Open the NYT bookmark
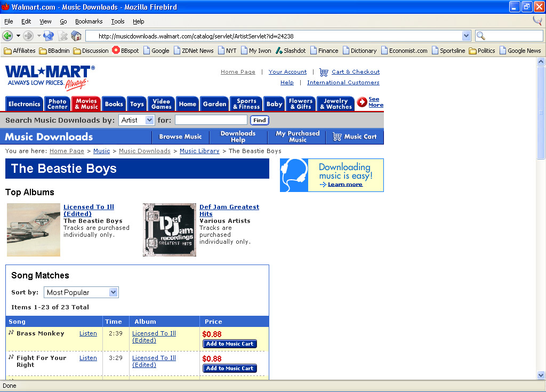This screenshot has width=546, height=392. (227, 51)
